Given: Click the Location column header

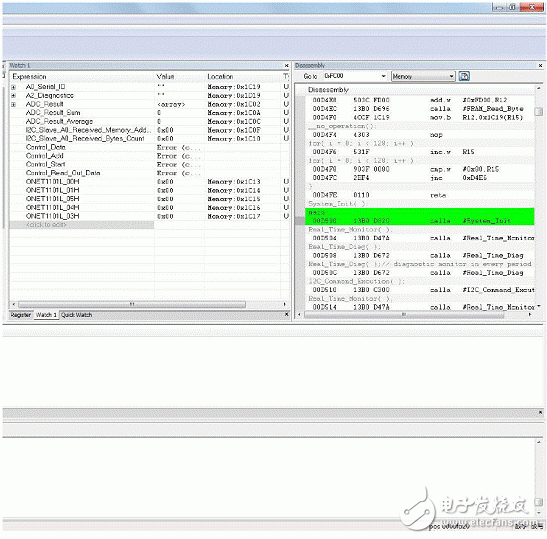Looking at the screenshot, I should point(220,76).
